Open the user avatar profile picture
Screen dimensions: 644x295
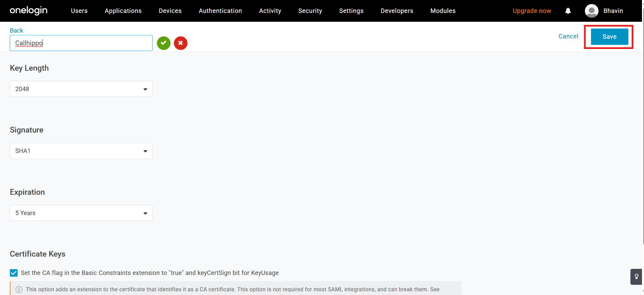tap(592, 11)
